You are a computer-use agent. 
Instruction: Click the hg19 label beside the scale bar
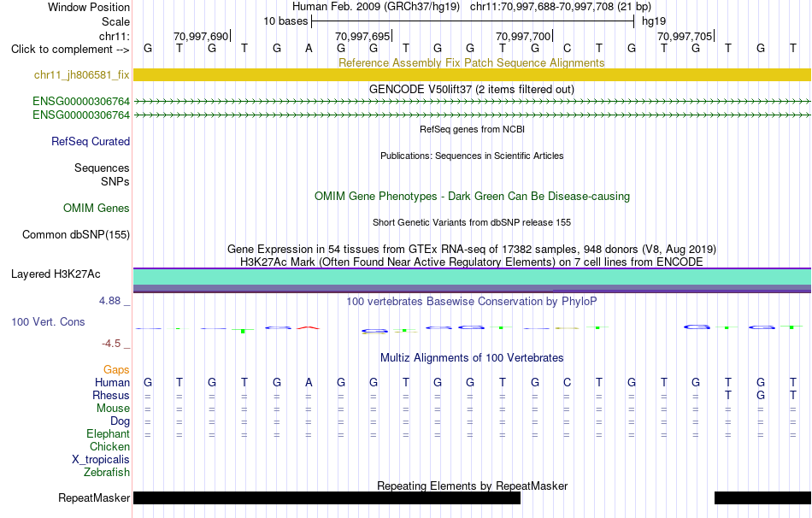pos(654,21)
